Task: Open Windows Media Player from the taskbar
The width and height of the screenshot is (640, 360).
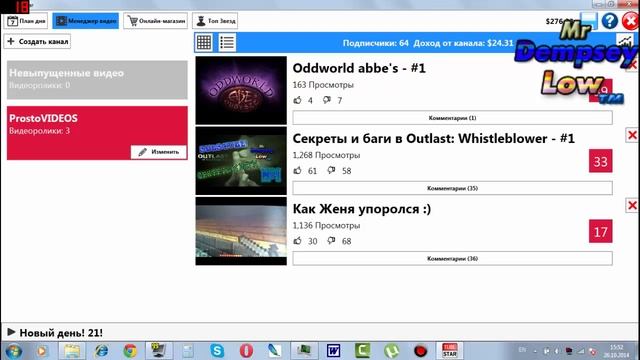Action: pos(42,351)
